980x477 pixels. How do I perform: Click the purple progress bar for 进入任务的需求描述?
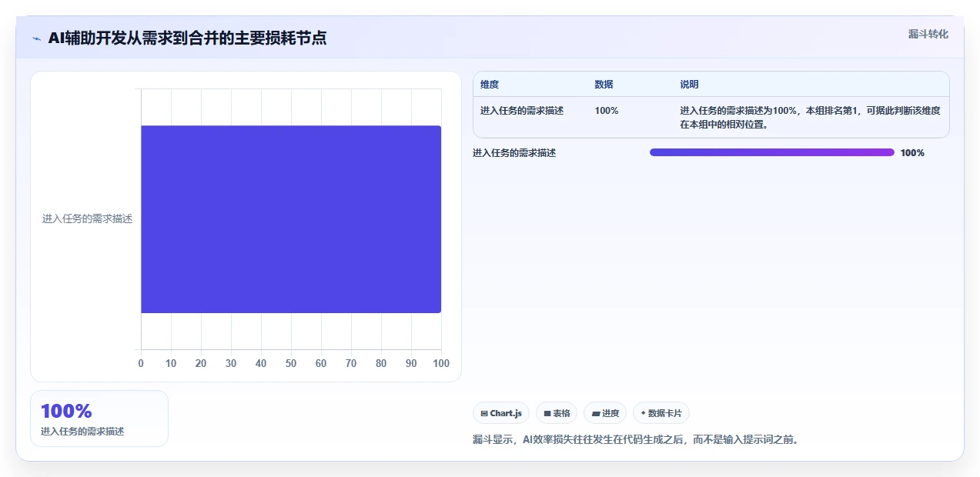[772, 152]
